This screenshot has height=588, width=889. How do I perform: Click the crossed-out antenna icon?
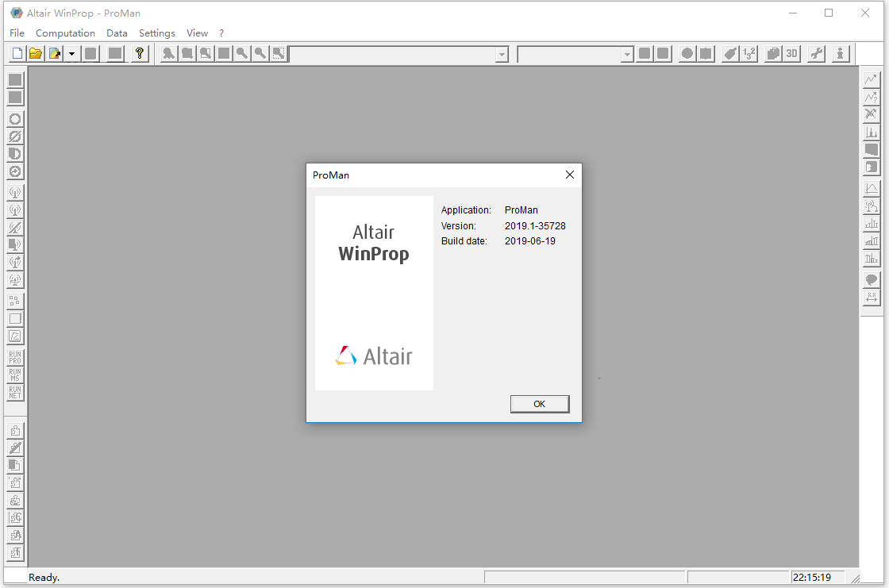15,228
